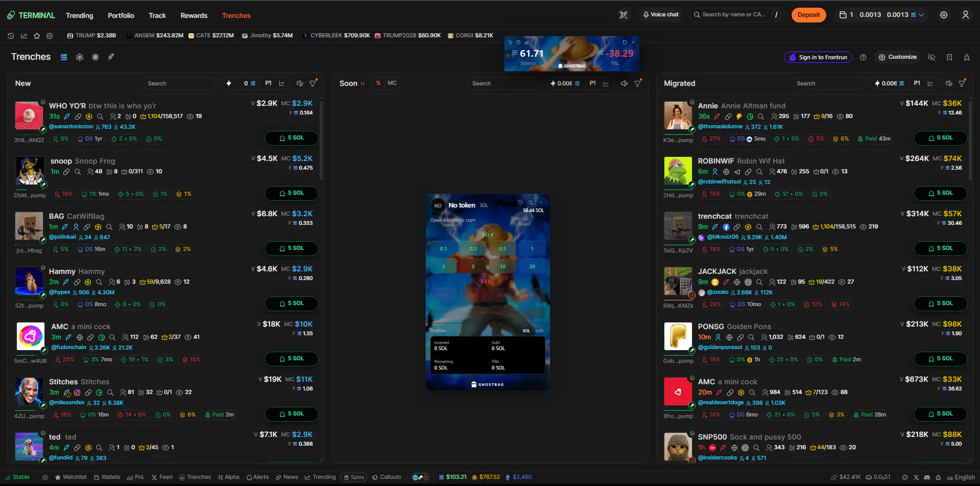Click chart icon in Migrated column header

(x=930, y=83)
